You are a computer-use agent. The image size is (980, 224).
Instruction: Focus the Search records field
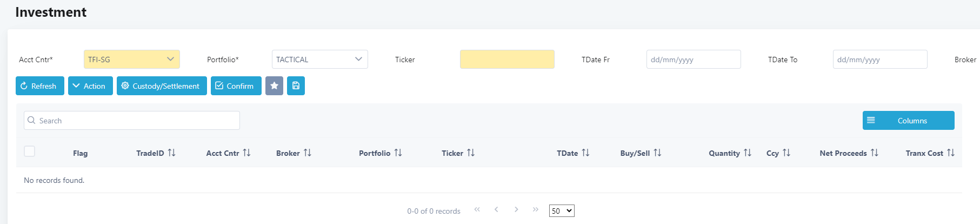(x=132, y=120)
